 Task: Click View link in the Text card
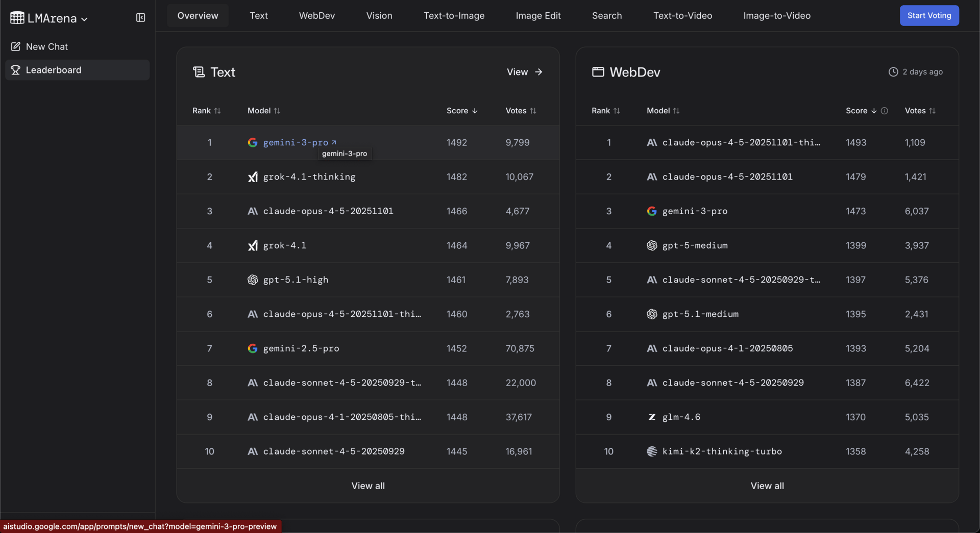tap(525, 72)
